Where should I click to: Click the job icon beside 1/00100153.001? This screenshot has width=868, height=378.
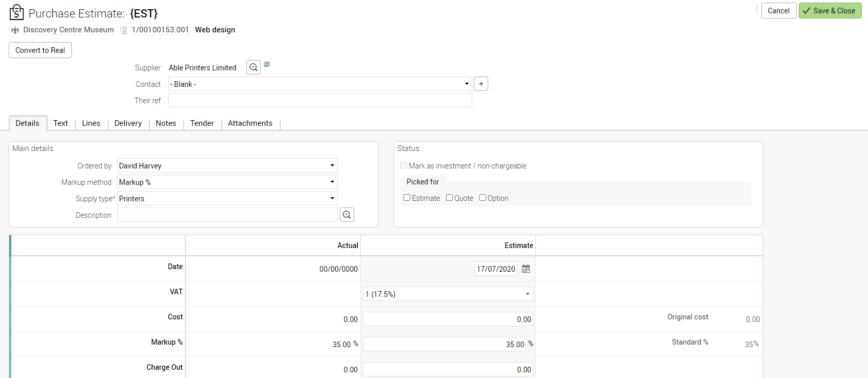(124, 30)
